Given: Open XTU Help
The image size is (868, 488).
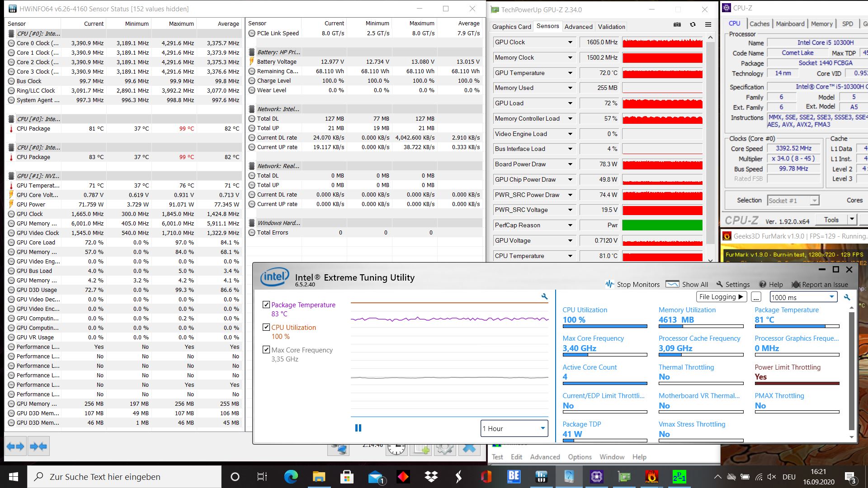Looking at the screenshot, I should click(x=770, y=284).
